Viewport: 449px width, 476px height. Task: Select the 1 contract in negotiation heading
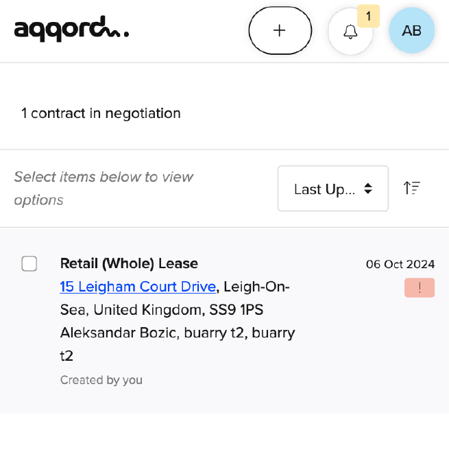click(x=101, y=113)
